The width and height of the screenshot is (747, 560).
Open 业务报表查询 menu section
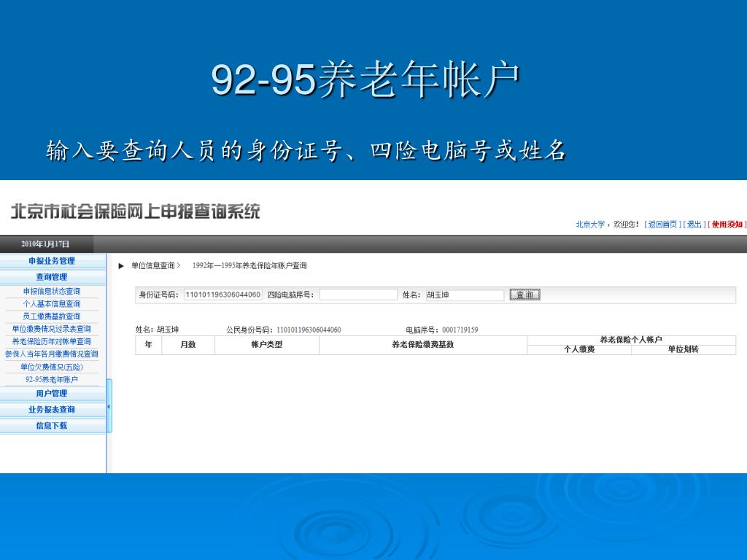(52, 410)
